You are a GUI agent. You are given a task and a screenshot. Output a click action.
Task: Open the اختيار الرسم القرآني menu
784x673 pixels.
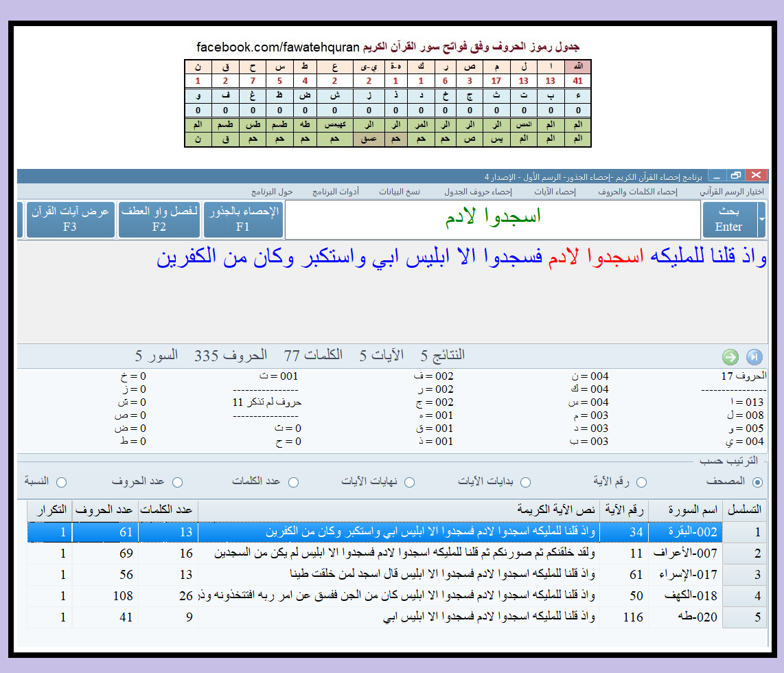pyautogui.click(x=732, y=192)
